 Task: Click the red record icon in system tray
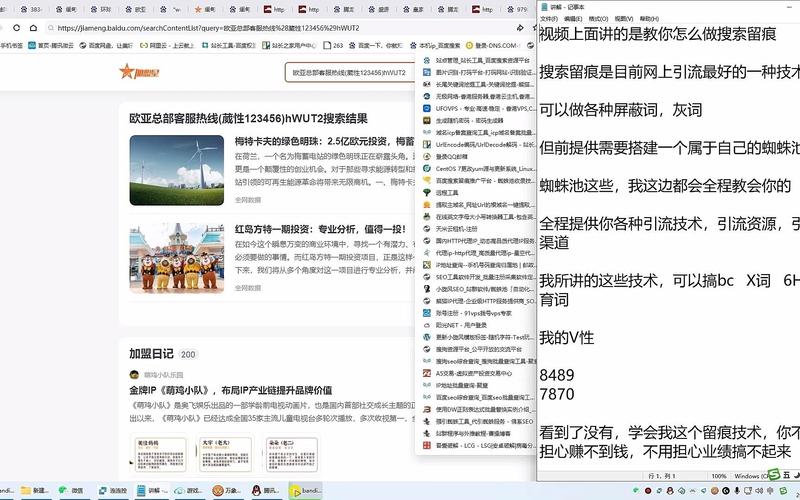pyautogui.click(x=648, y=491)
